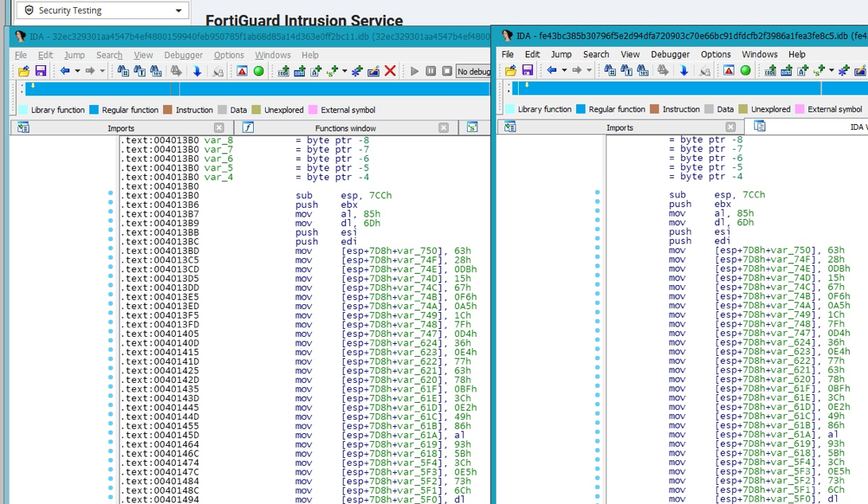Expand add-structure dropdown arrow in right IDA toolbar

coord(831,70)
